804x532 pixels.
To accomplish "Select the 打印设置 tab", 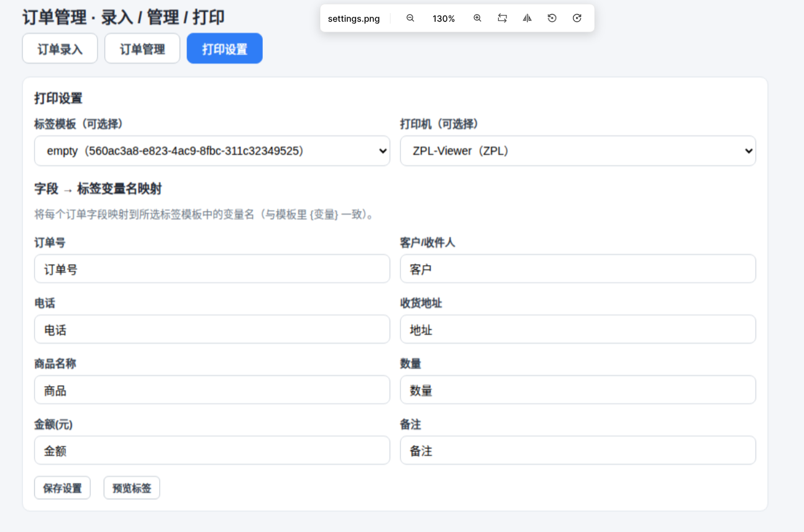I will (x=224, y=49).
